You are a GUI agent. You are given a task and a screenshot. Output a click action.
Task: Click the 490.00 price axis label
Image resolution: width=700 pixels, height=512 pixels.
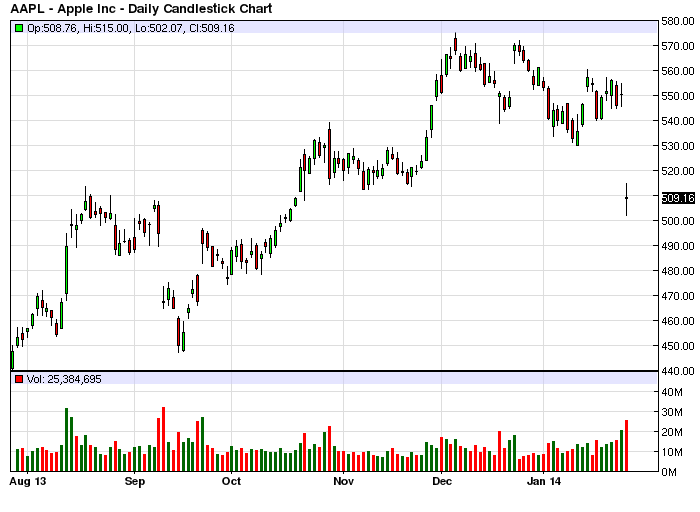pos(678,246)
